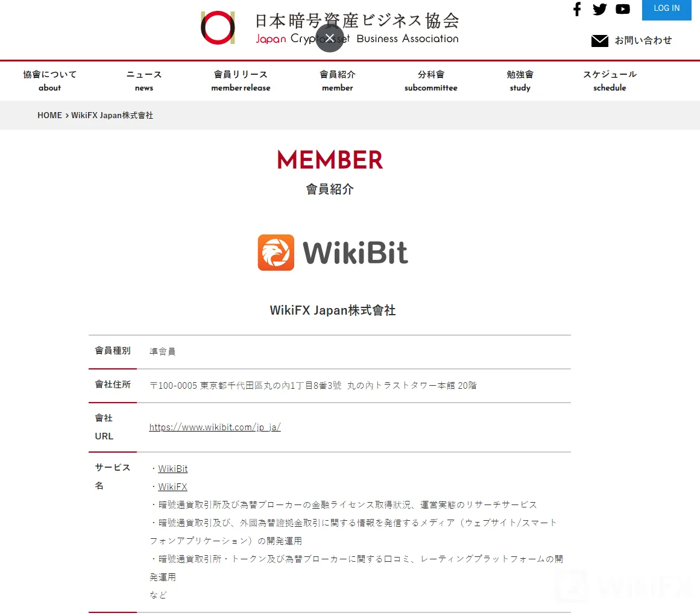The width and height of the screenshot is (700, 616).
Task: Open the wikibit.com/jp_ja company URL
Action: [x=215, y=427]
